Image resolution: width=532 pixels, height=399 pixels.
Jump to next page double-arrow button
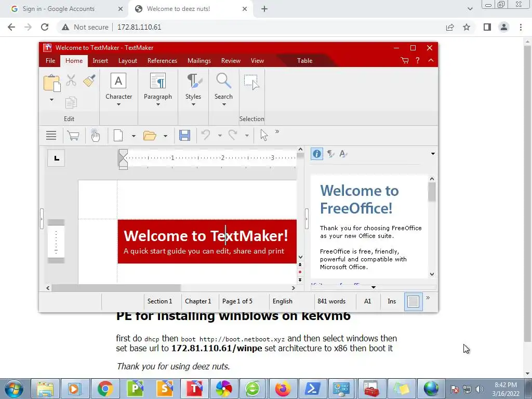pos(300,280)
